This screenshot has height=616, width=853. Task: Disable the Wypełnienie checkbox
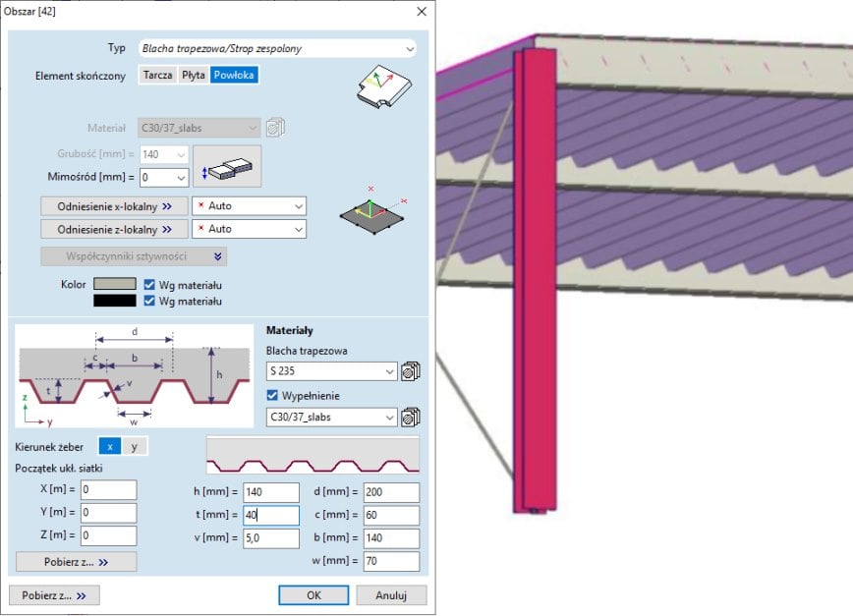tap(274, 395)
